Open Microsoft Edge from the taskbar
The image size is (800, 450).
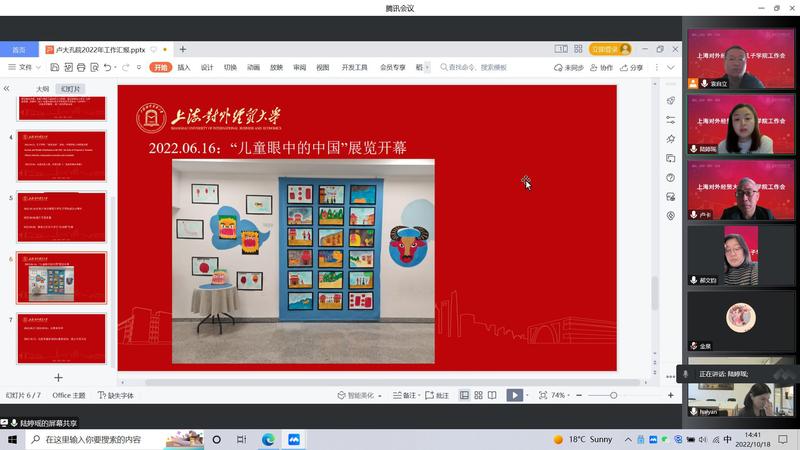[268, 439]
